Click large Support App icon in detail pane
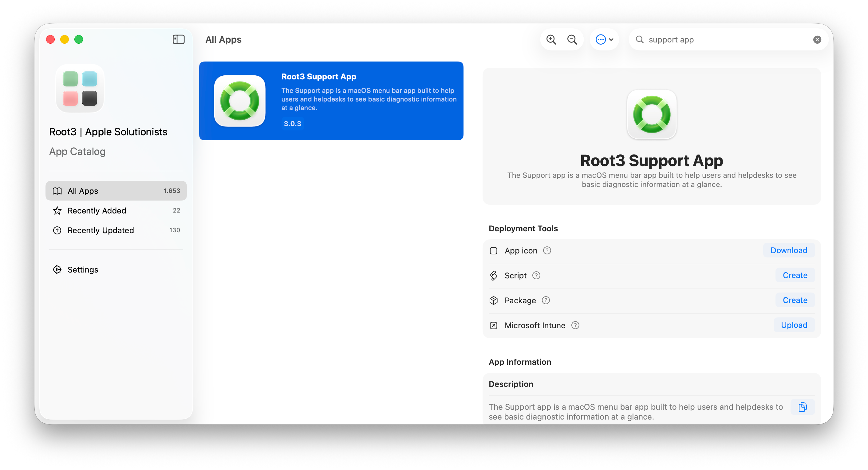The width and height of the screenshot is (868, 470). tap(651, 114)
